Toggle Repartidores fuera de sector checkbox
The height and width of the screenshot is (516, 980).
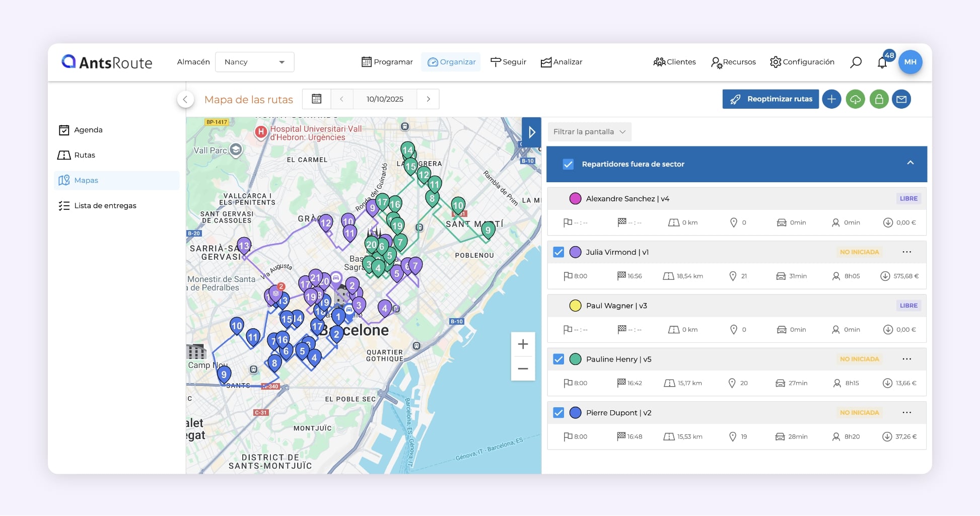tap(568, 164)
